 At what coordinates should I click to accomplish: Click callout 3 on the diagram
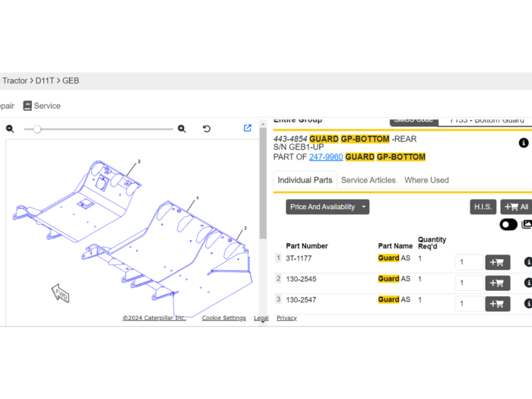point(245,228)
